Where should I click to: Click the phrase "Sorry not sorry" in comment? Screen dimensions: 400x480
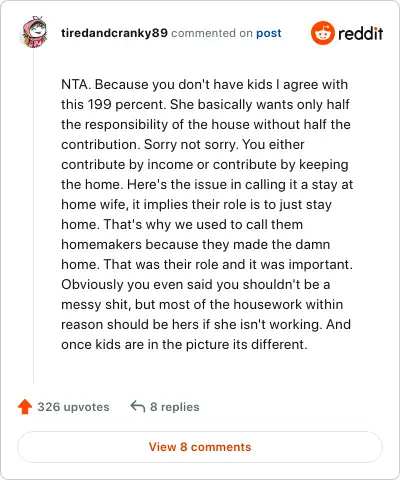coord(191,145)
